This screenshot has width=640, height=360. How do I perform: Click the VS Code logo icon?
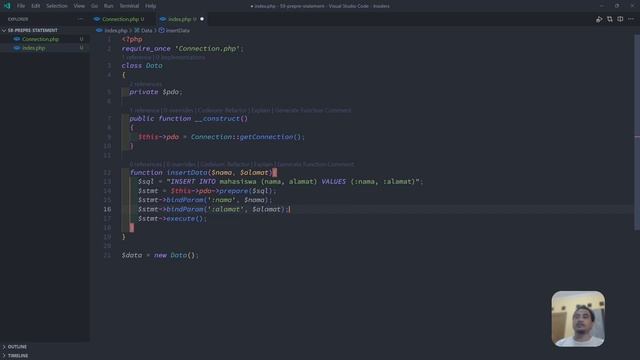(7, 6)
